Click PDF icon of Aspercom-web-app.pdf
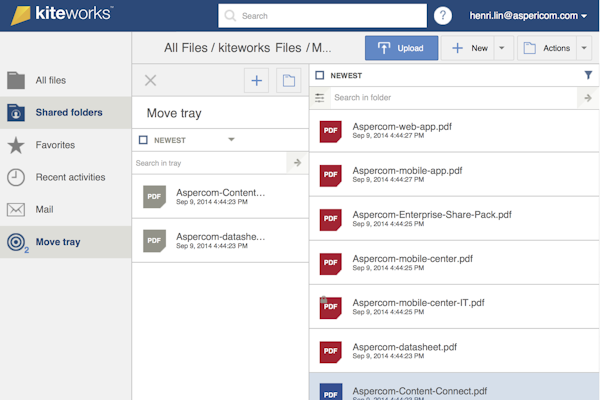This screenshot has width=600, height=400. pyautogui.click(x=331, y=131)
